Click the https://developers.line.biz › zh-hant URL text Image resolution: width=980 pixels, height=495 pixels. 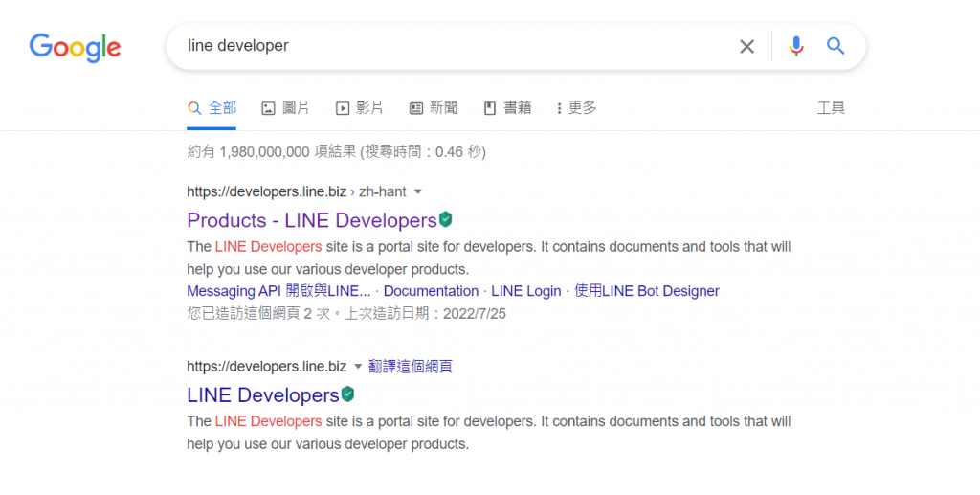point(297,191)
